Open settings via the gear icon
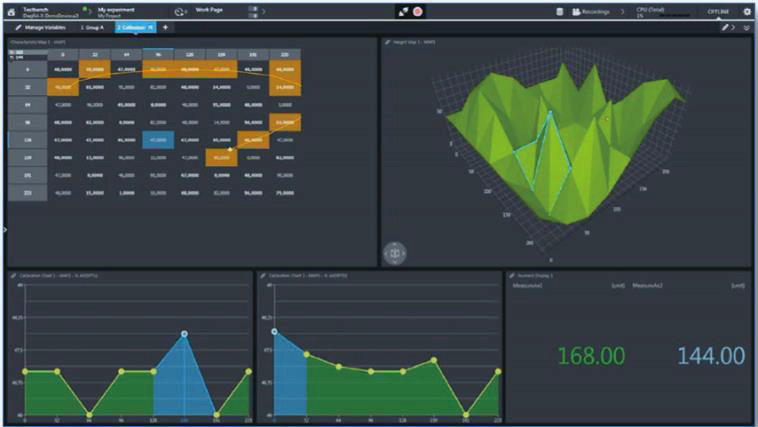 tap(747, 12)
